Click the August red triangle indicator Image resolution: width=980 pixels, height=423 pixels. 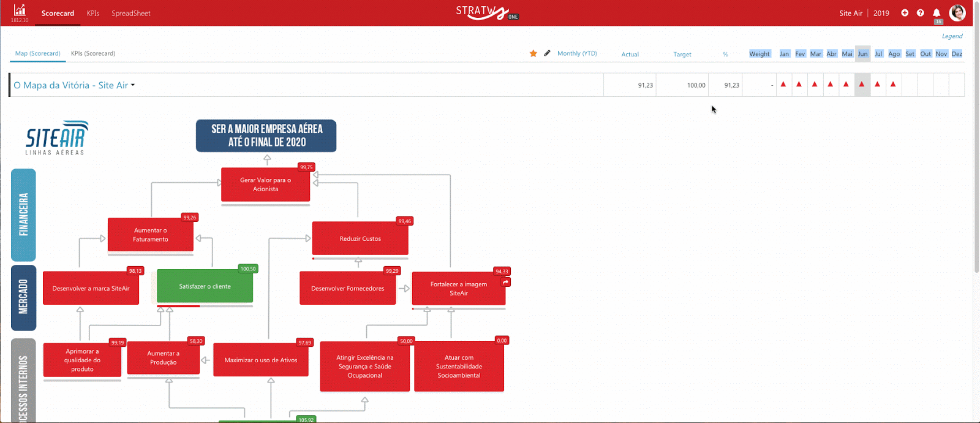click(894, 84)
